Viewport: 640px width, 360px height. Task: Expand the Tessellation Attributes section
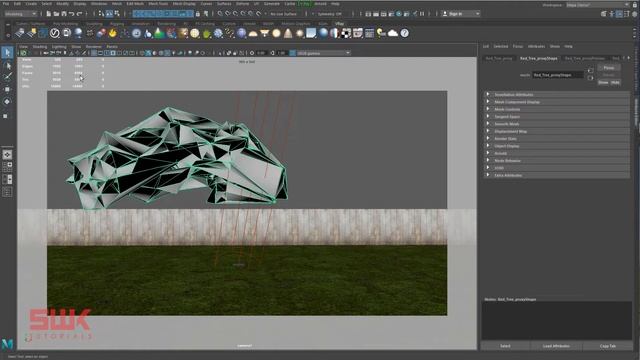tap(556, 95)
